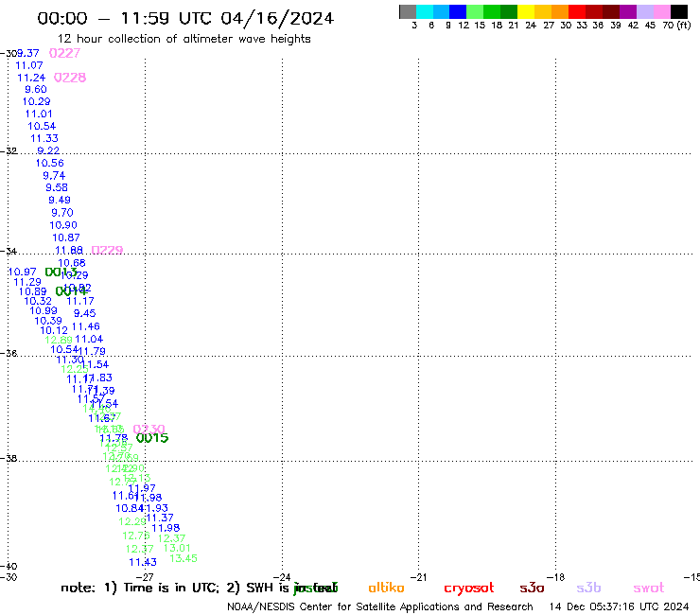Click the -24 longitude axis label
This screenshot has height=615, width=700.
tap(282, 577)
